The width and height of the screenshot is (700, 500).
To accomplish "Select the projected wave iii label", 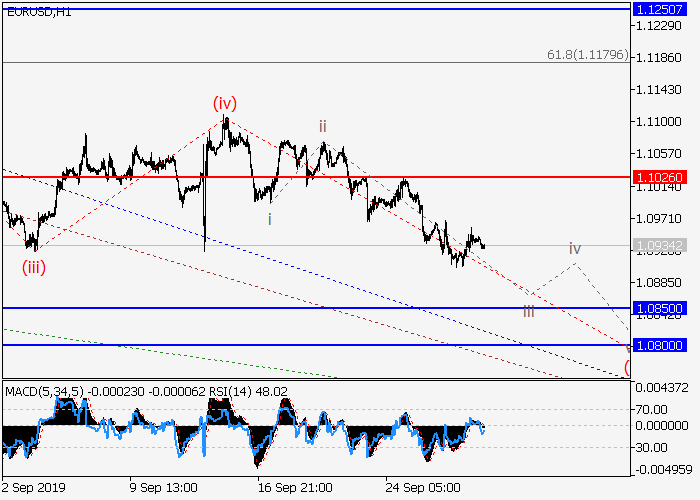I will 528,310.
